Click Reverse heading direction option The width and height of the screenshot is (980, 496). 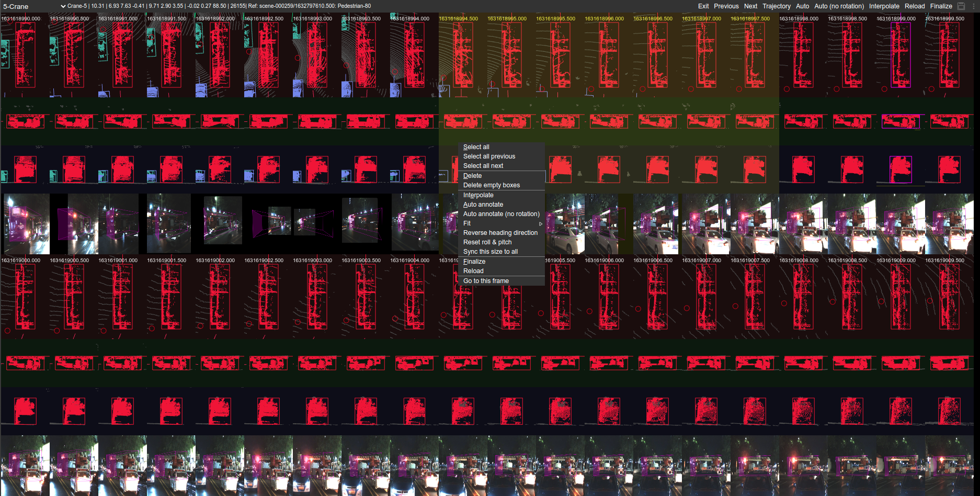coord(500,233)
